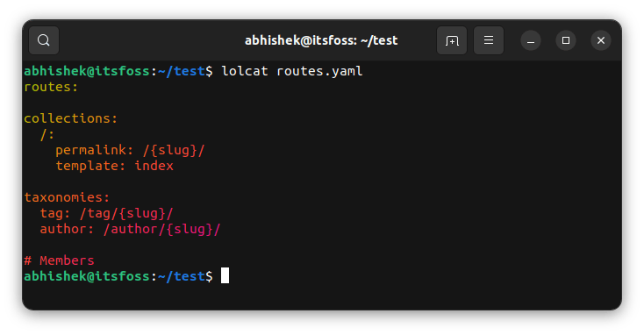Minimize the terminal window

pos(531,40)
